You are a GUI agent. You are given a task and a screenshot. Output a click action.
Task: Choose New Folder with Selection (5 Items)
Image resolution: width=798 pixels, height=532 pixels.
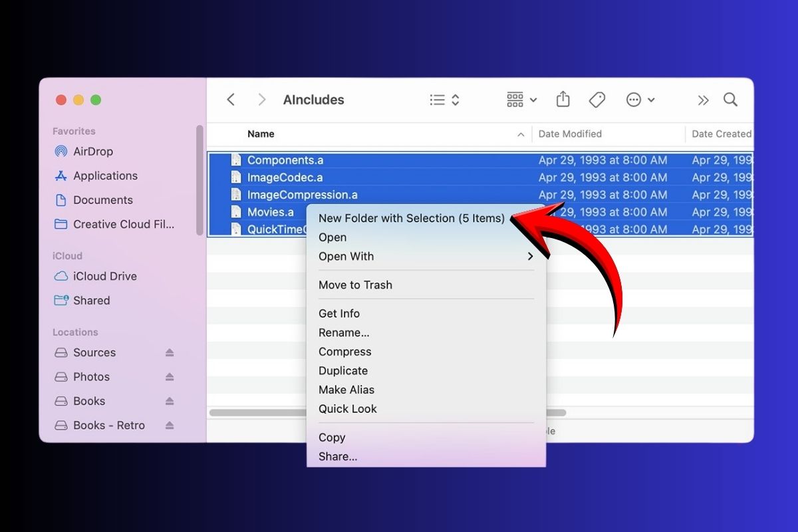coord(411,218)
